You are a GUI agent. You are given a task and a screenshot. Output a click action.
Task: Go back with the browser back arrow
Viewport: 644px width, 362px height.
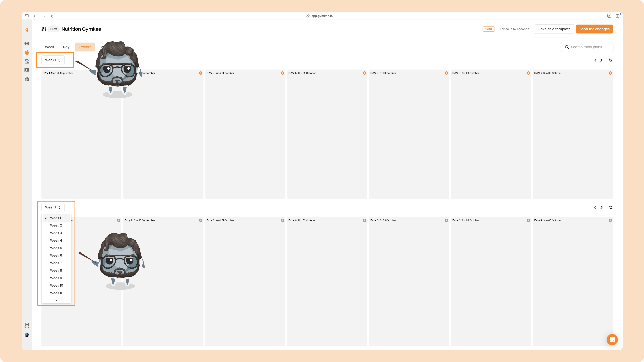pyautogui.click(x=35, y=16)
